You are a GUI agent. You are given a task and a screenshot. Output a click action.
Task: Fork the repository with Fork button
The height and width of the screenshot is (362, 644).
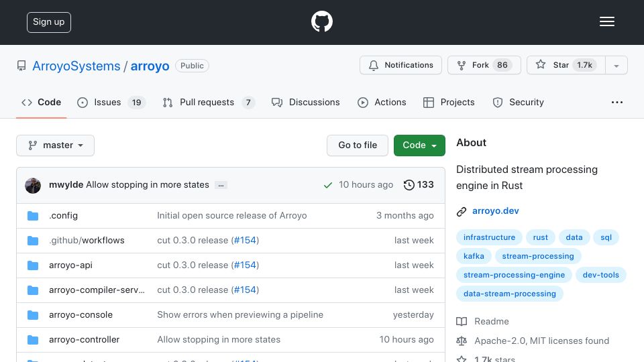pos(484,65)
